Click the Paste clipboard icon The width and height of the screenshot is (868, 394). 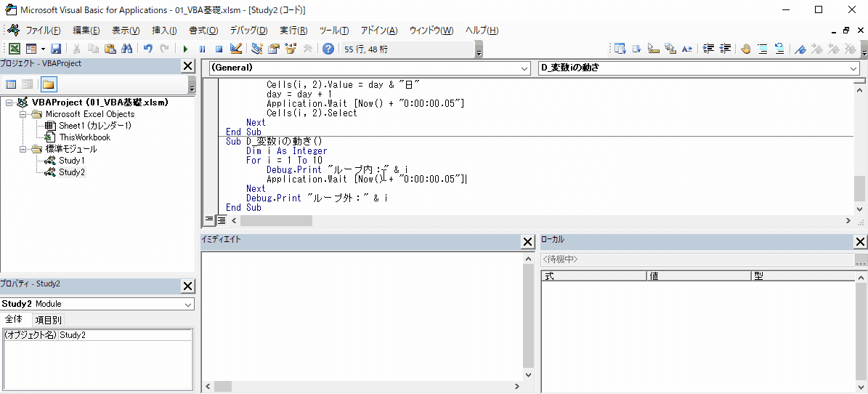pos(110,49)
